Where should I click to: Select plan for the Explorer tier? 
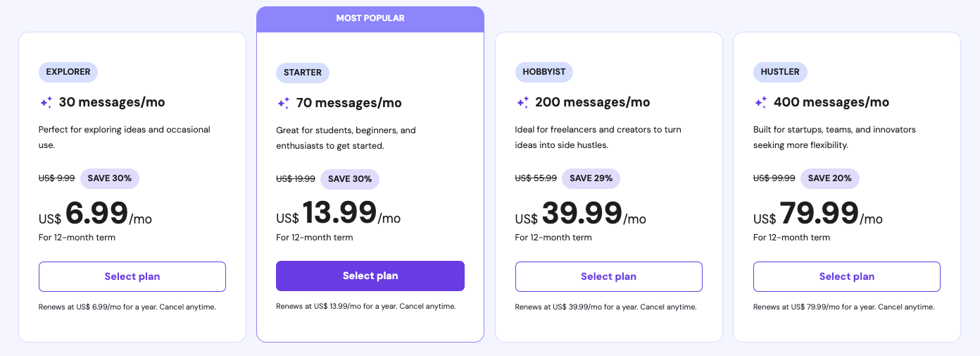pos(132,276)
